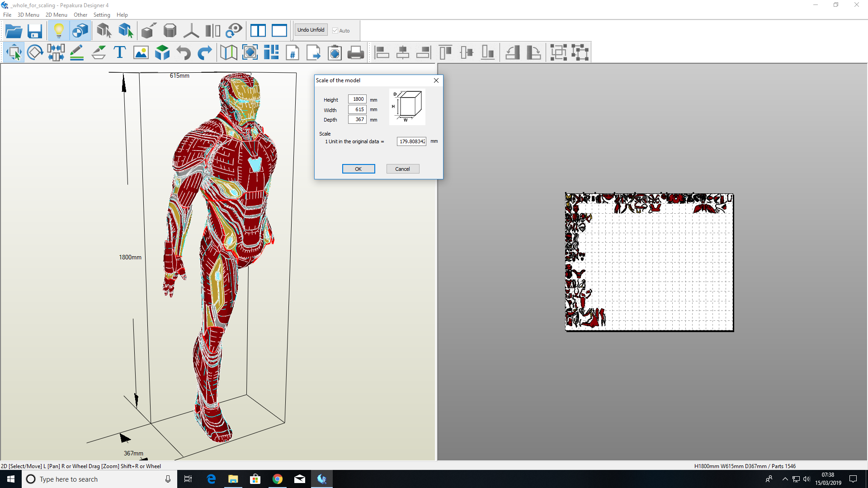The width and height of the screenshot is (868, 488).
Task: Open file with the folder icon
Action: pos(14,31)
